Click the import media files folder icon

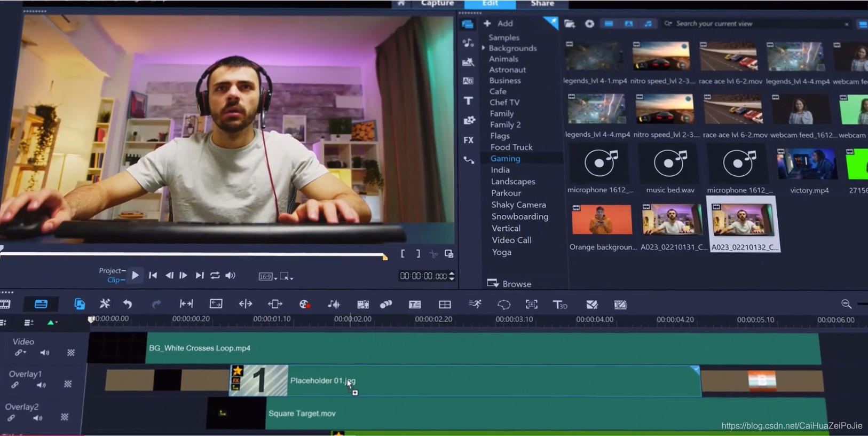[x=570, y=24]
